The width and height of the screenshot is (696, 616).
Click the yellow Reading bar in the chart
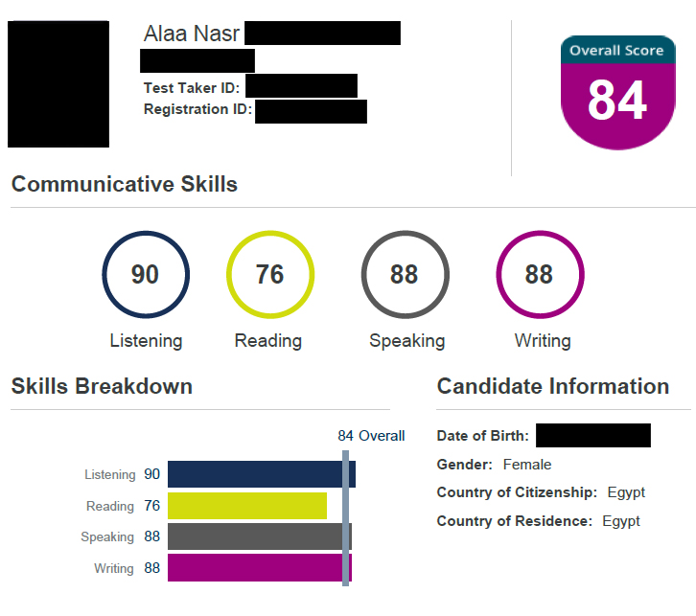click(x=246, y=506)
